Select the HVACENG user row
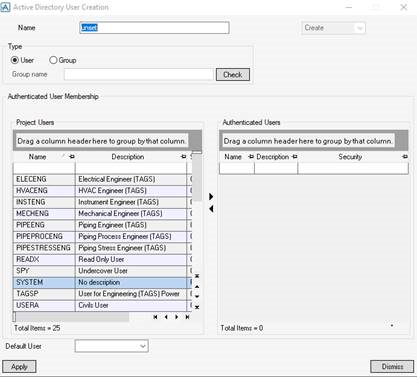 (103, 191)
